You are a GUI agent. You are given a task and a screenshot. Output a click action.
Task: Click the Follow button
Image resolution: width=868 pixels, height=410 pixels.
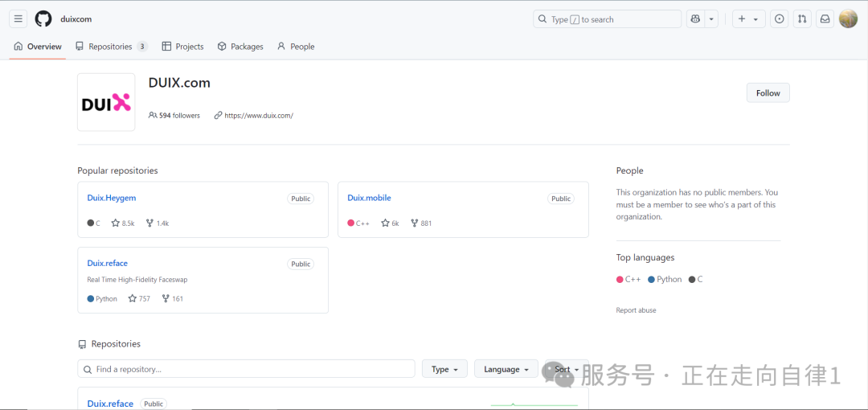[x=768, y=93]
